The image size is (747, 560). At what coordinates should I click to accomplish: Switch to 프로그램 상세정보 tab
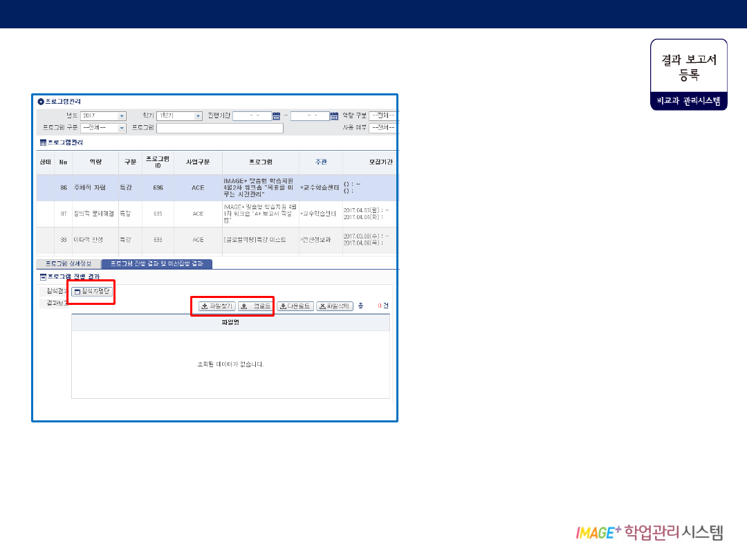pyautogui.click(x=68, y=264)
